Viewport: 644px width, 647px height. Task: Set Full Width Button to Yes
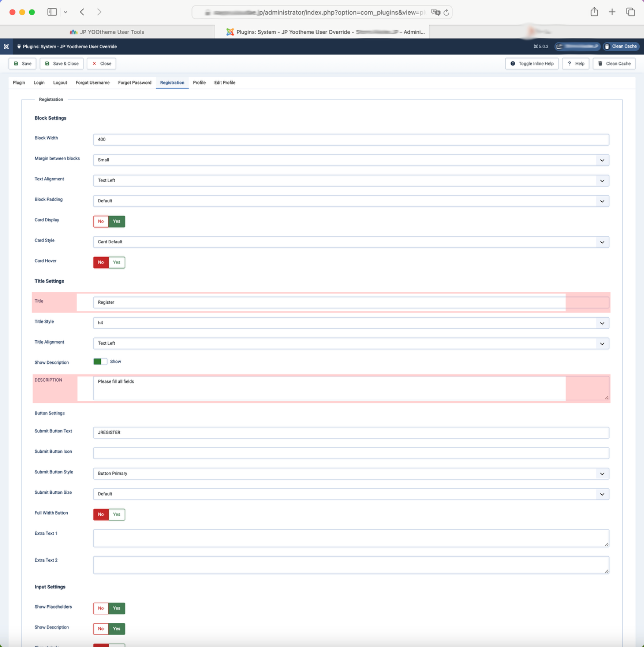[x=117, y=515]
